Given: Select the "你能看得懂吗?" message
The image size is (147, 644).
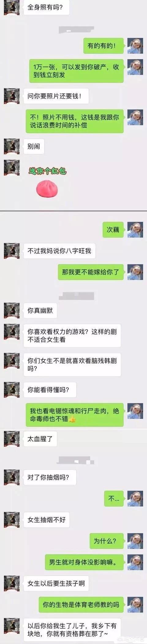Looking at the screenshot, I should coord(50,390).
